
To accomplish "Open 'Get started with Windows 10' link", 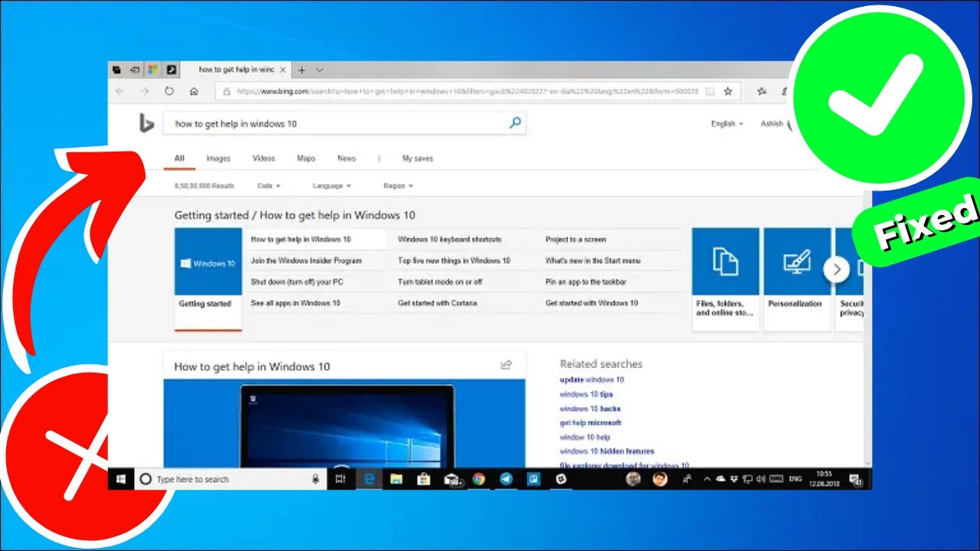I will tap(592, 304).
